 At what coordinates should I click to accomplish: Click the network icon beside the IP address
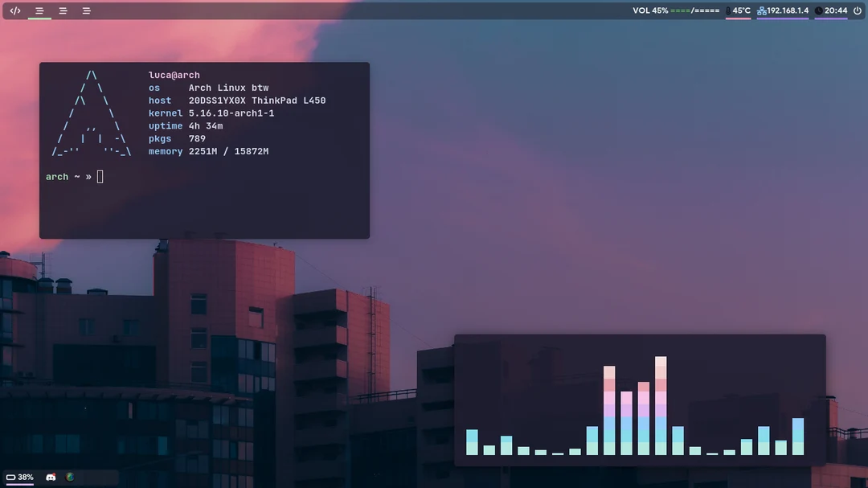click(761, 10)
